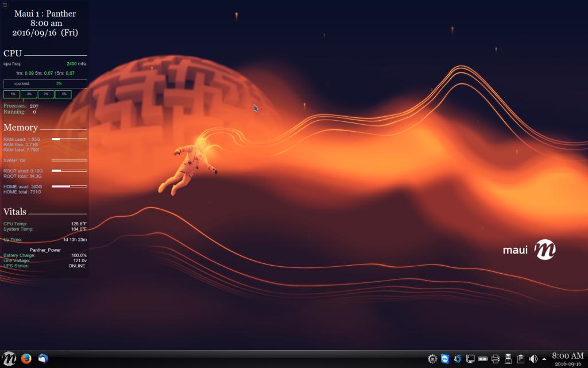Check battery status in system tray

[x=483, y=359]
